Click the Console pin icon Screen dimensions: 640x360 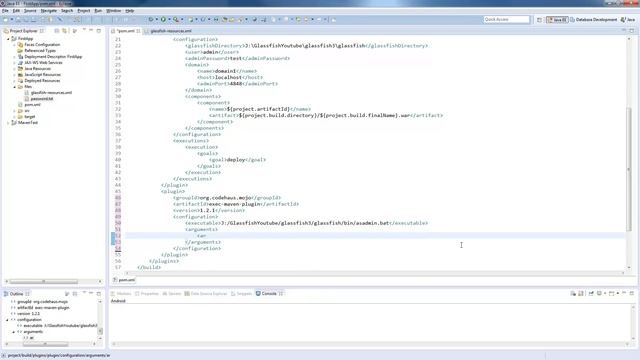tap(591, 293)
